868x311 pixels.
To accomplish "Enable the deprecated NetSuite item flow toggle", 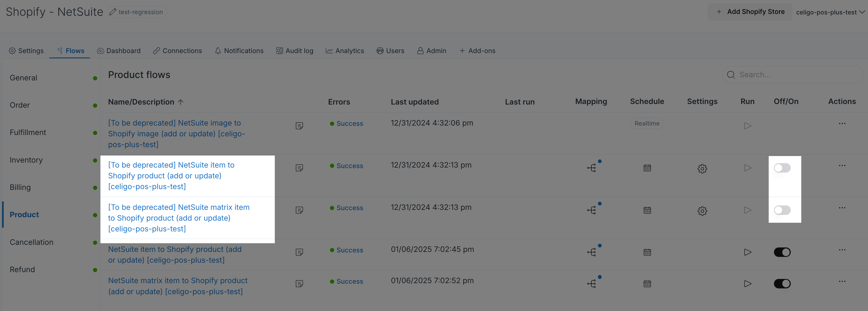I will pyautogui.click(x=782, y=168).
